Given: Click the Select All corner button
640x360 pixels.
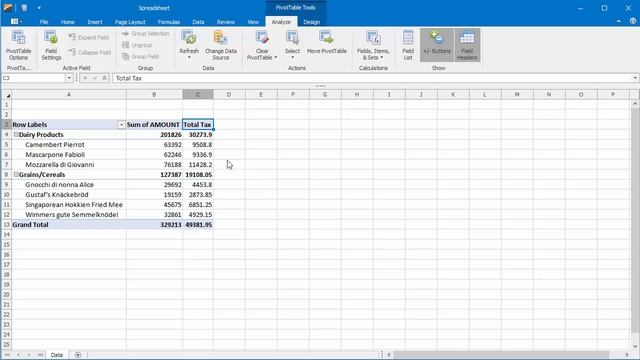Looking at the screenshot, I should (7, 95).
